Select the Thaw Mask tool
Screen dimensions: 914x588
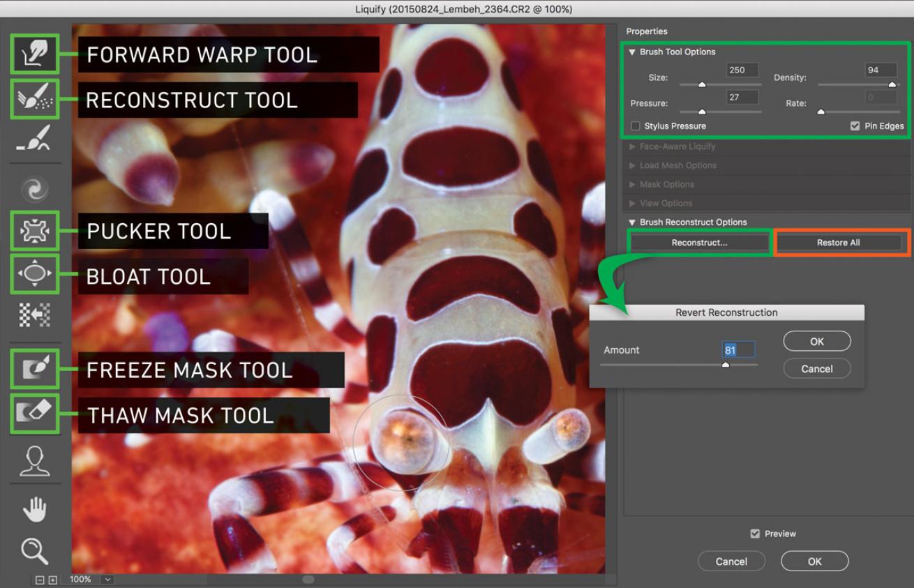(x=34, y=412)
